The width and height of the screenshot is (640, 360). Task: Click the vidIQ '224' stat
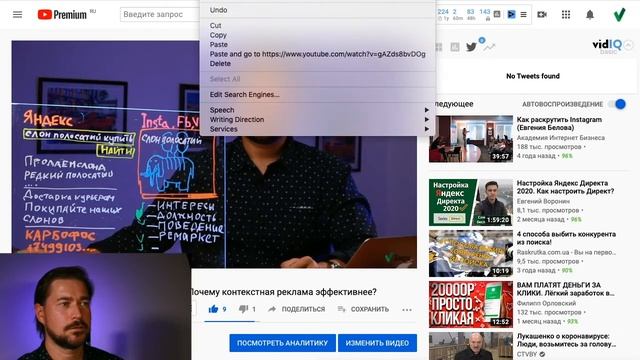[x=443, y=12]
